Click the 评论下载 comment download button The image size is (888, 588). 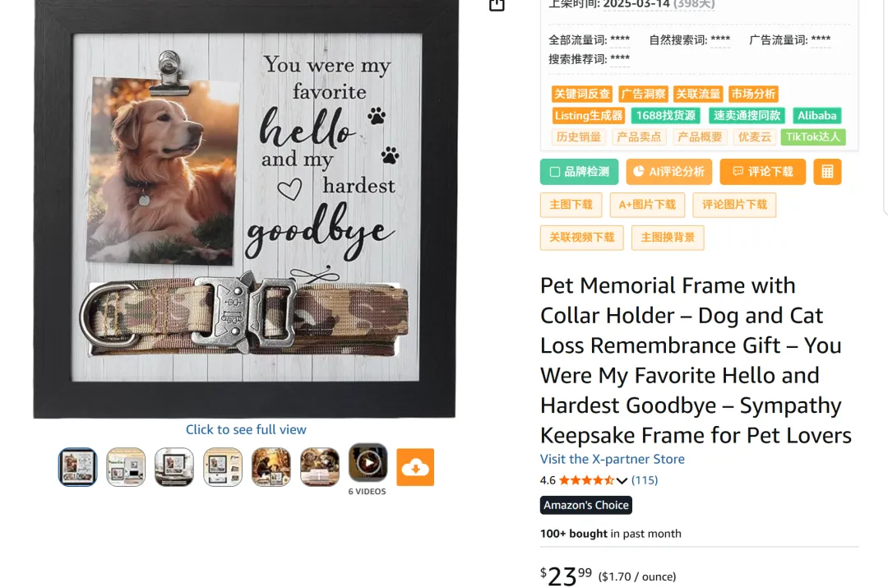(762, 172)
